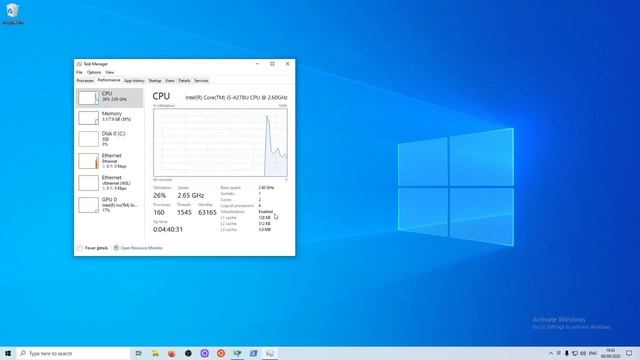Viewport: 640px width, 360px height.
Task: Click the Resource Monitor icon beside the link
Action: [x=116, y=248]
